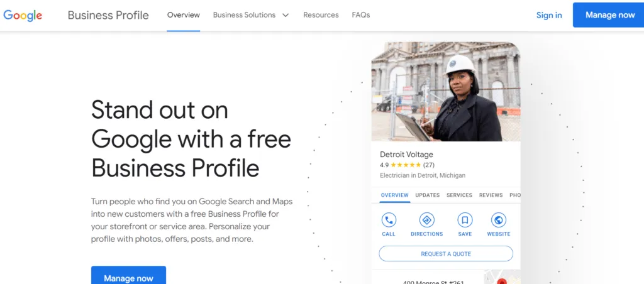644x284 pixels.
Task: Click the 'Stand out on Google' headline
Action: point(191,139)
